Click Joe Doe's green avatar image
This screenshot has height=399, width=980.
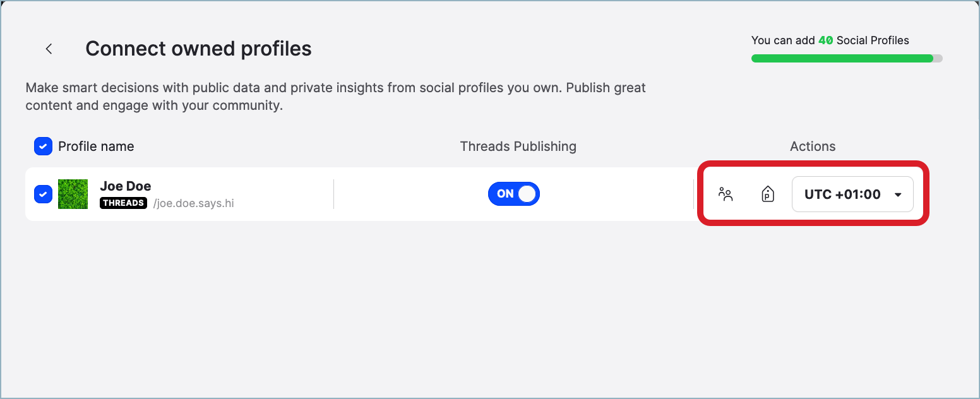(x=73, y=194)
